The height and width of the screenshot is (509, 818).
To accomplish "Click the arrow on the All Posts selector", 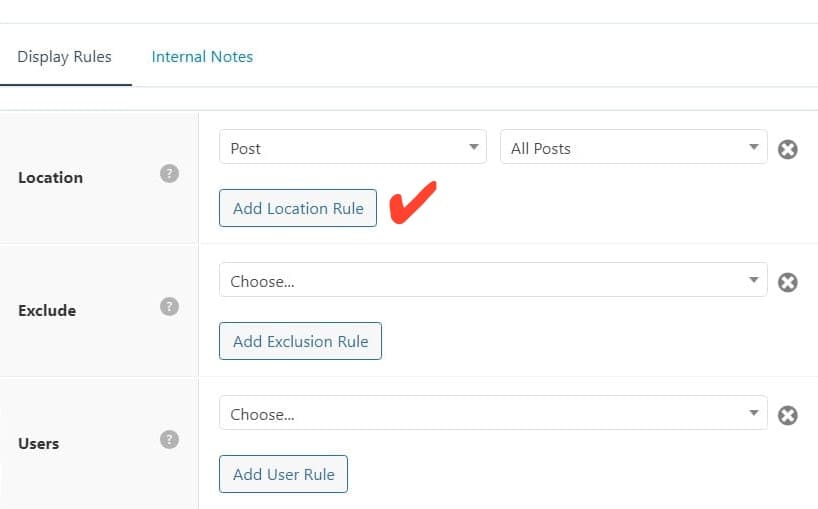I will click(x=754, y=148).
